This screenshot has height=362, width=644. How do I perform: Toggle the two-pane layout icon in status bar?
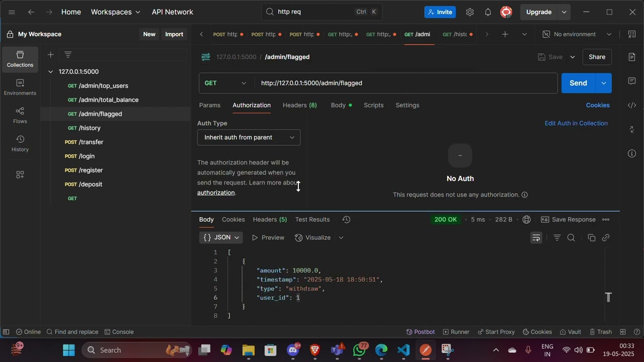point(623,332)
